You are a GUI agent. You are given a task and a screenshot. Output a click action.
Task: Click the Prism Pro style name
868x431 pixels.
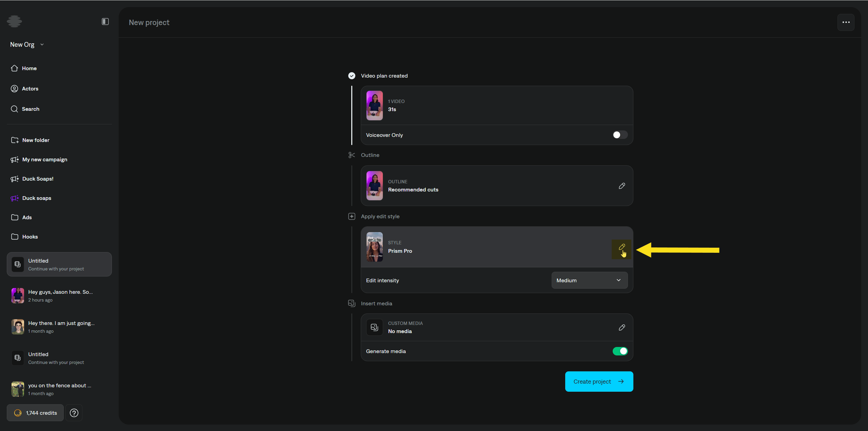pos(400,251)
